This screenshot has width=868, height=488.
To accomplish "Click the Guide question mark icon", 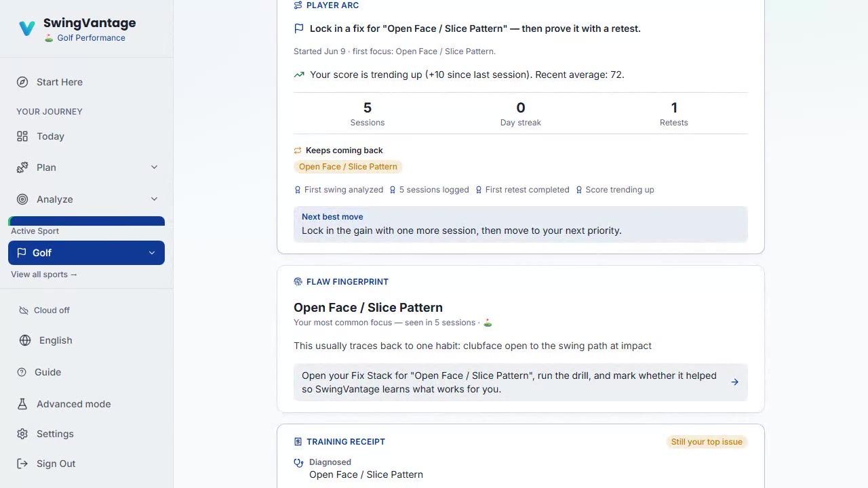I will tap(22, 372).
